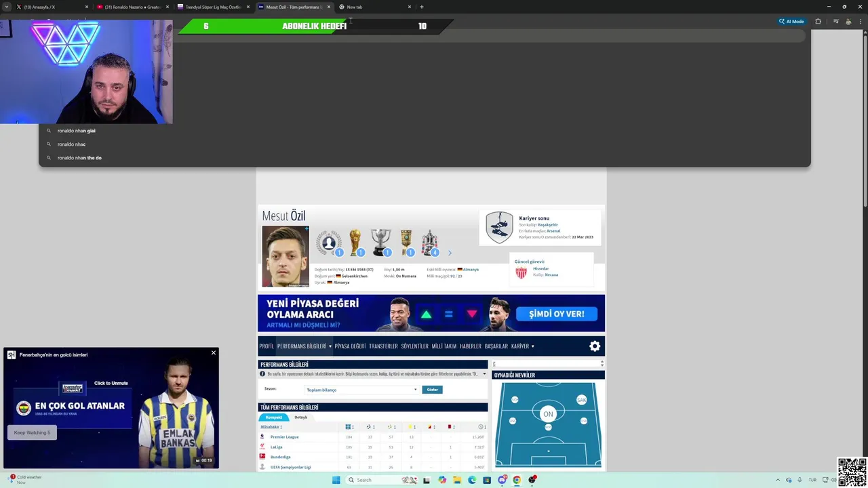Image resolution: width=868 pixels, height=488 pixels.
Task: Click the FA Cup trophy icon
Action: pos(429,241)
